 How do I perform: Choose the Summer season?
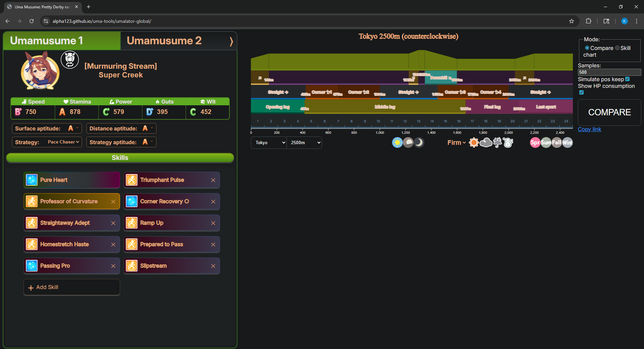pyautogui.click(x=546, y=142)
